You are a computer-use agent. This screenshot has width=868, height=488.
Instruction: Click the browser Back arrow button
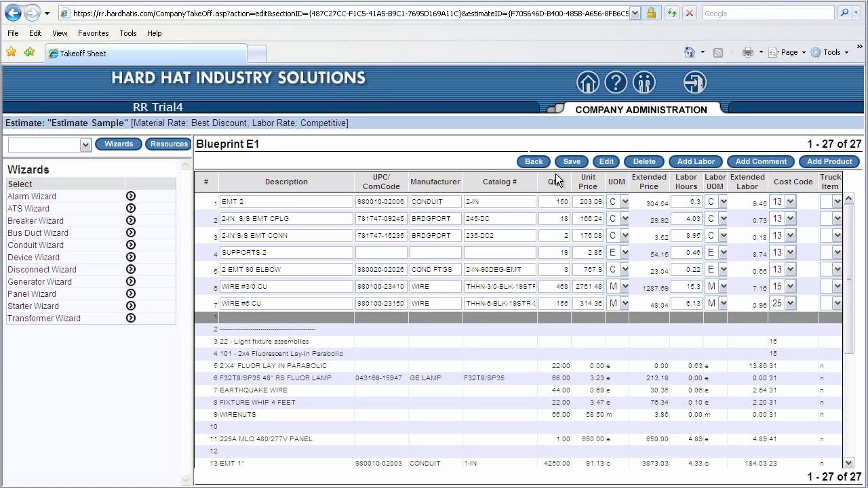pyautogui.click(x=12, y=13)
